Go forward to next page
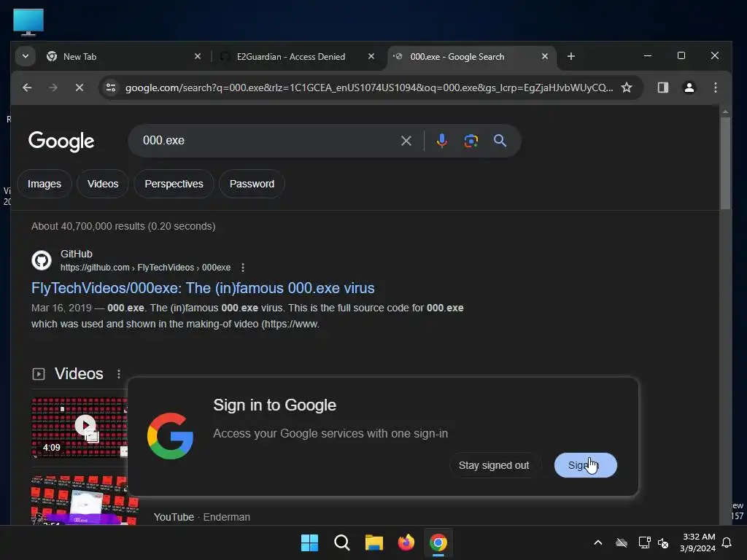The image size is (747, 560). [x=53, y=87]
